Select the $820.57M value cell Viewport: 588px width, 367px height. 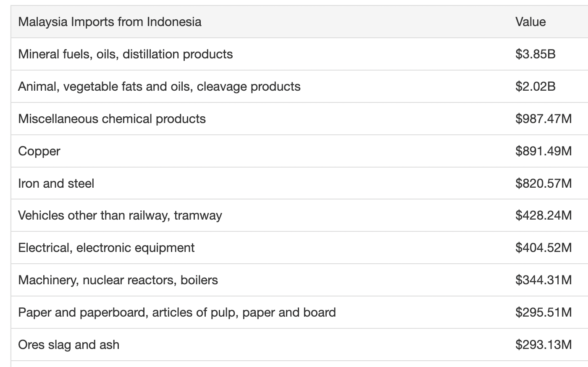[543, 183]
